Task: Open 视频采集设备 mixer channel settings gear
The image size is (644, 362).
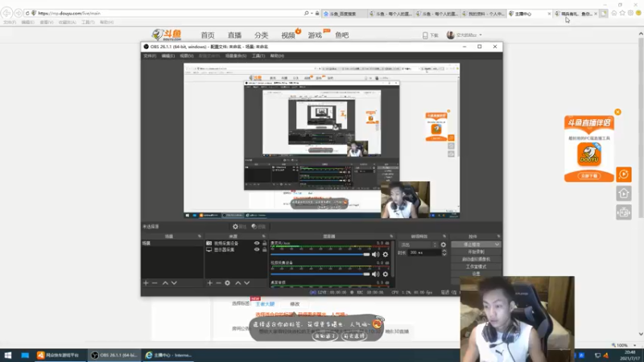Action: coord(386,274)
